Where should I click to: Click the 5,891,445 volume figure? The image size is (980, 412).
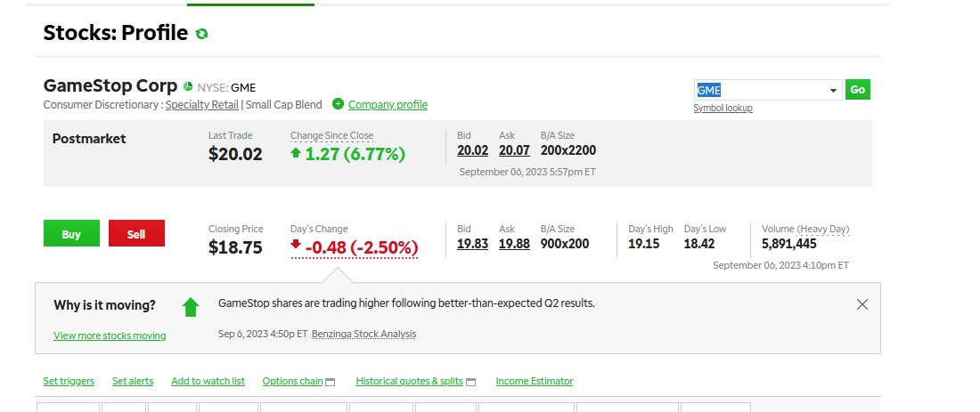[789, 244]
